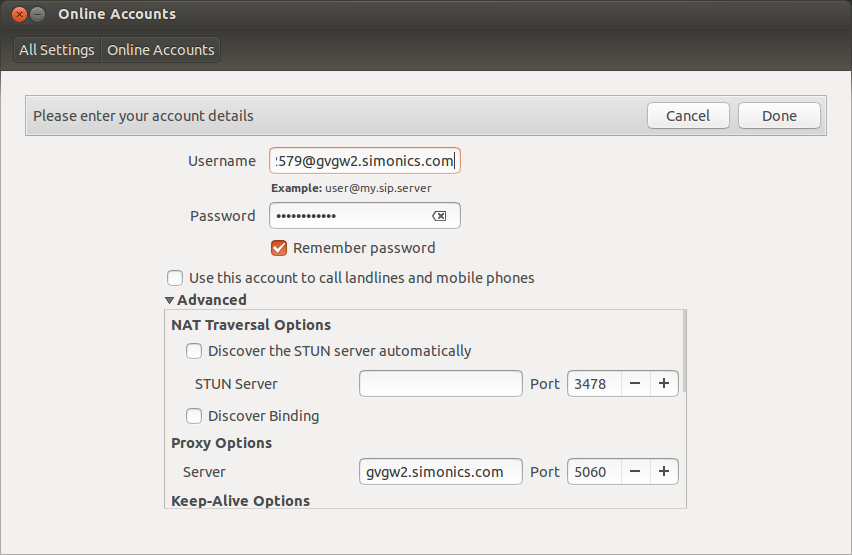852x555 pixels.
Task: Collapse the Advanced section
Action: [x=170, y=300]
